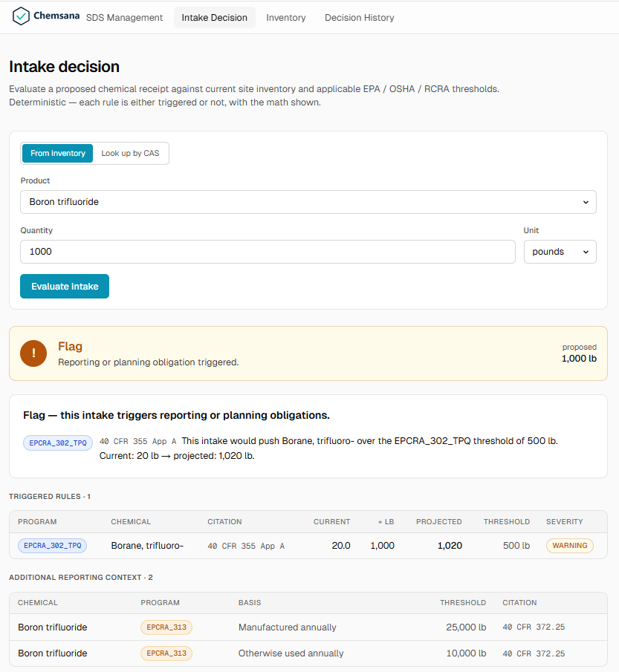The height and width of the screenshot is (672, 619).
Task: Click the WARNING severity badge
Action: click(x=570, y=546)
